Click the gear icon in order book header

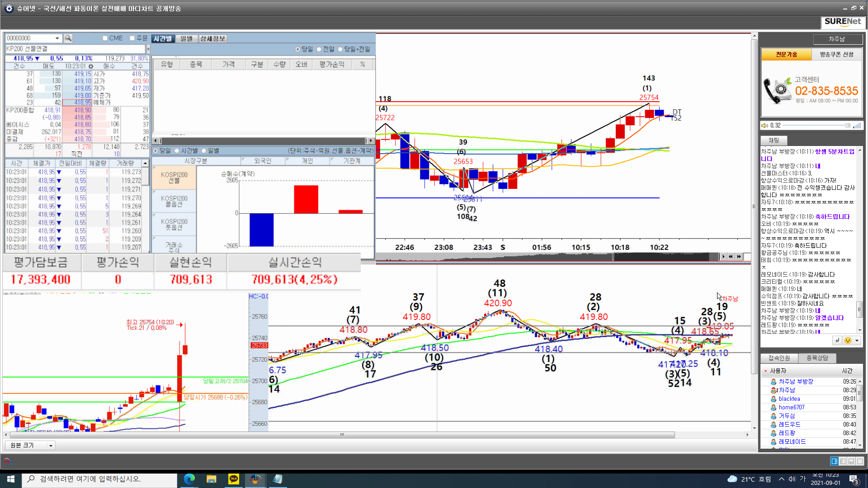coord(91,66)
